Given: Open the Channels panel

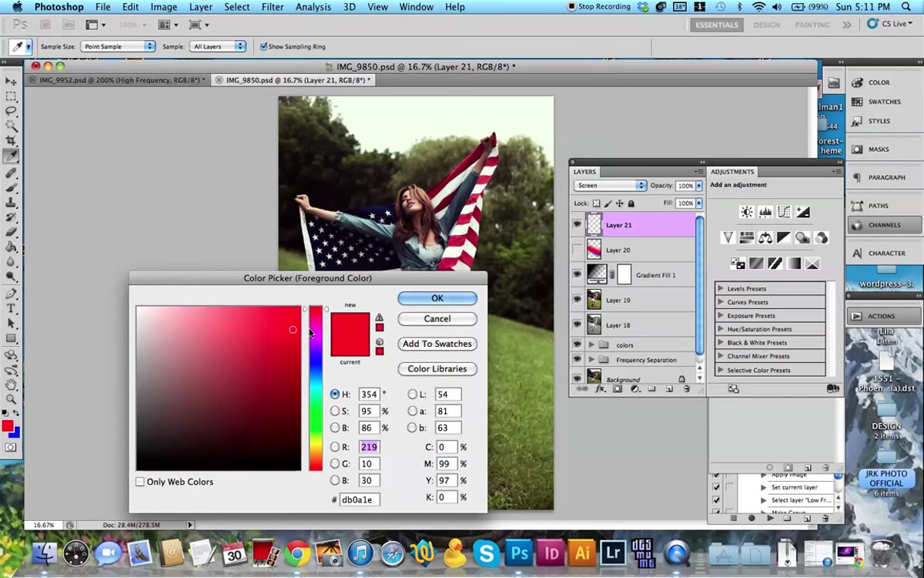Looking at the screenshot, I should (x=884, y=225).
